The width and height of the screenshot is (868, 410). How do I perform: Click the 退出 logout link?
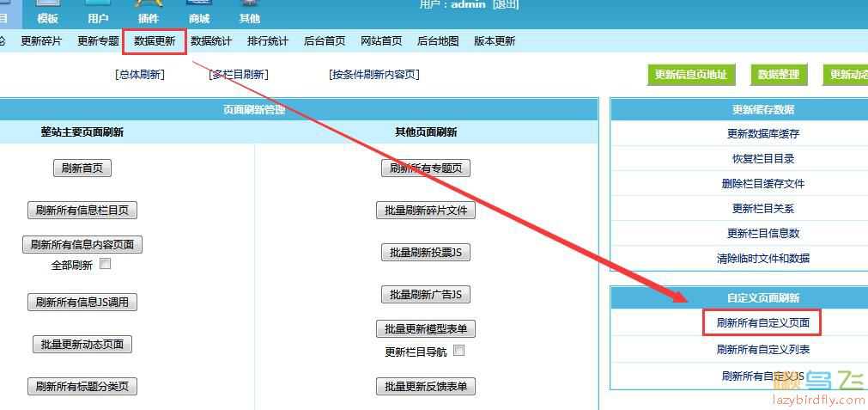(x=506, y=4)
